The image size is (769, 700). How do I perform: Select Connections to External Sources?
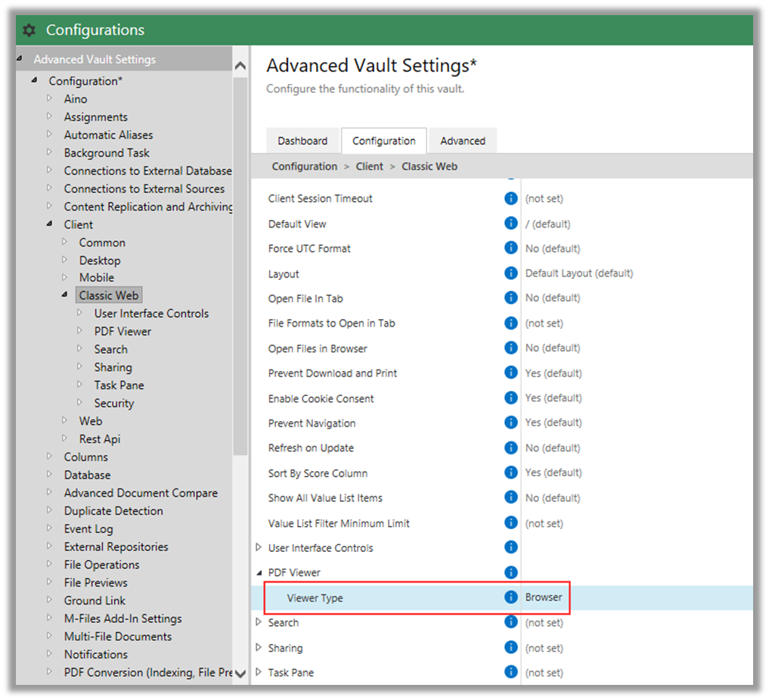click(144, 189)
